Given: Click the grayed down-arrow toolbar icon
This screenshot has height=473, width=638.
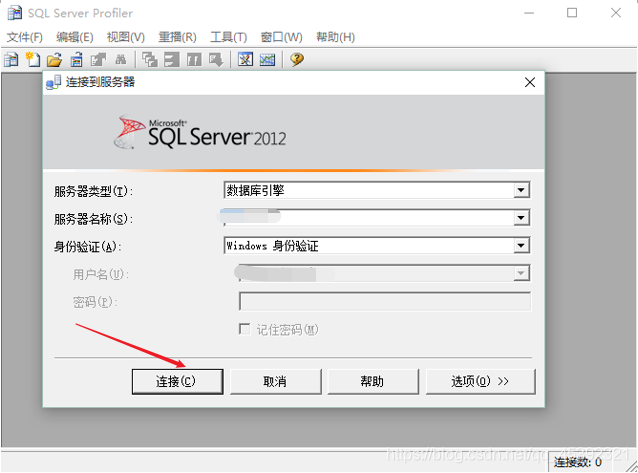Looking at the screenshot, I should pyautogui.click(x=216, y=60).
